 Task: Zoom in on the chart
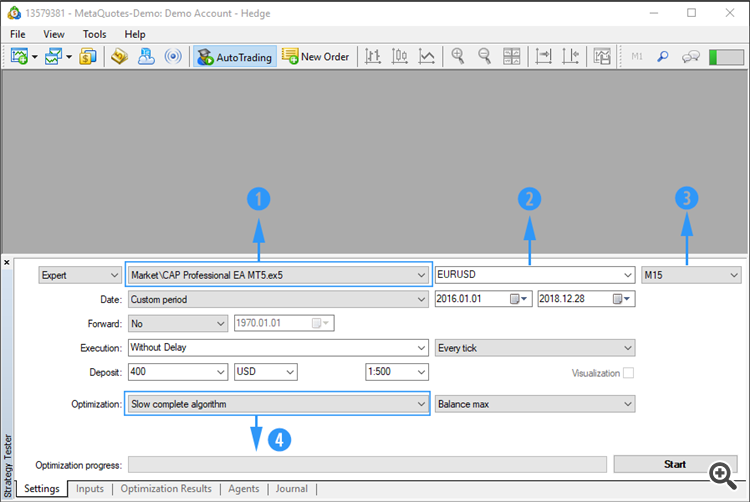(x=458, y=56)
